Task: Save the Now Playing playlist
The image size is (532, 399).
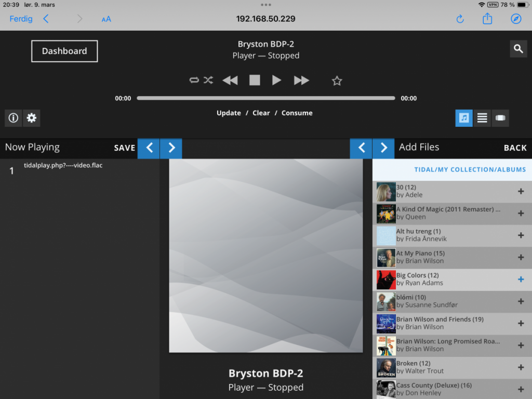Action: point(125,148)
